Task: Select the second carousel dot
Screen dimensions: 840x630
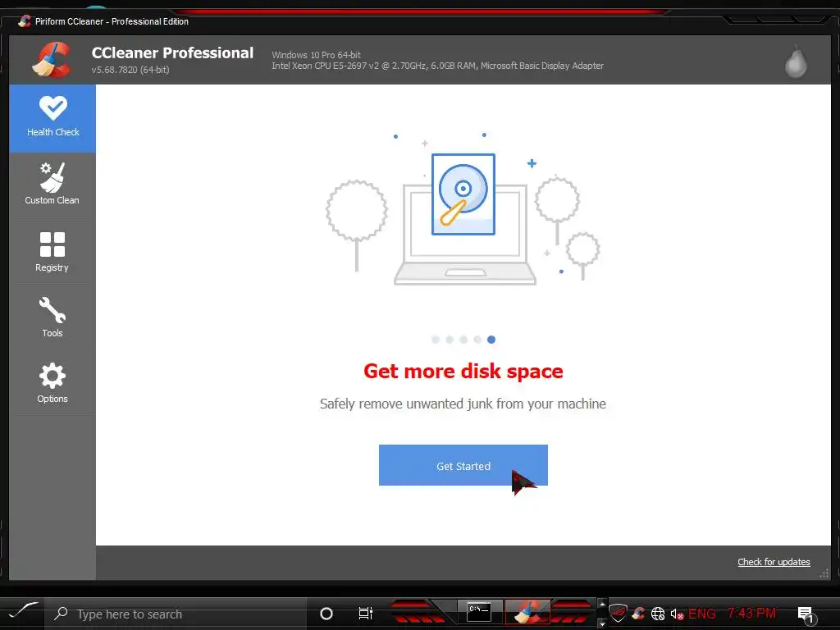Action: (450, 340)
